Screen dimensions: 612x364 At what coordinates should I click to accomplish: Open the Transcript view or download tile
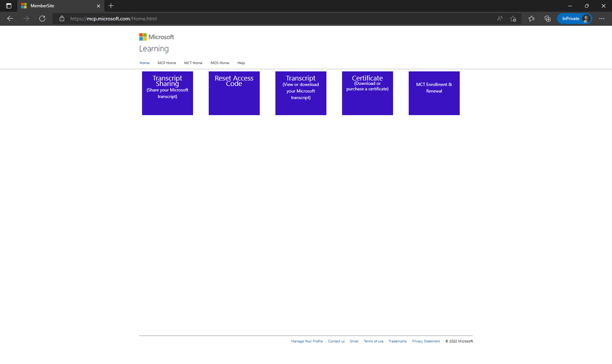click(x=301, y=93)
